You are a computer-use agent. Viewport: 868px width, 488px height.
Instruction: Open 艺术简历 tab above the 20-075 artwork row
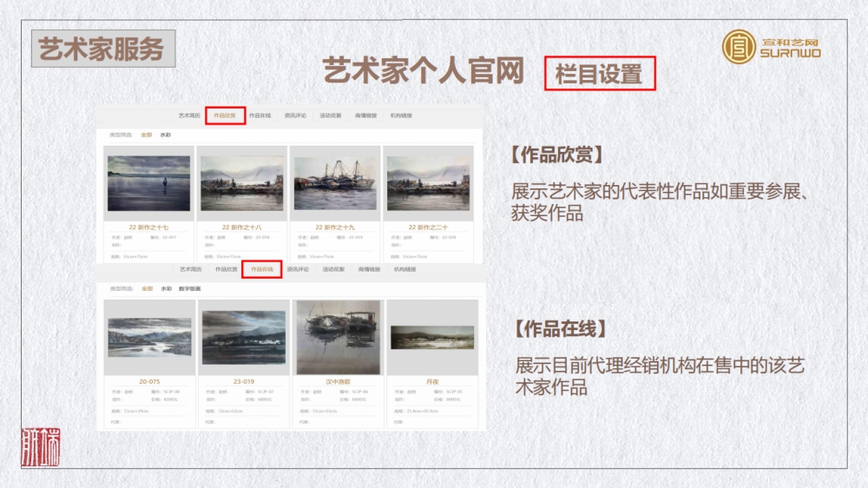point(190,269)
